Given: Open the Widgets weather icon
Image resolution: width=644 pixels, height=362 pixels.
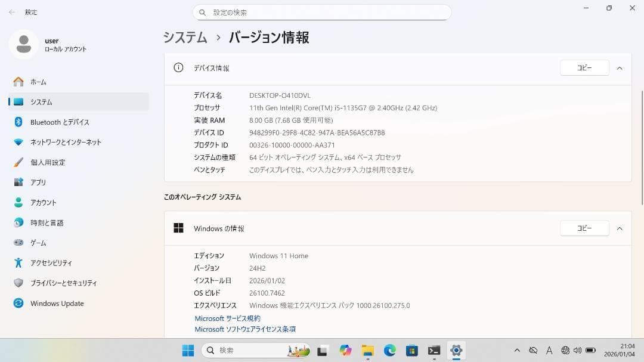Looking at the screenshot, I should tap(297, 351).
